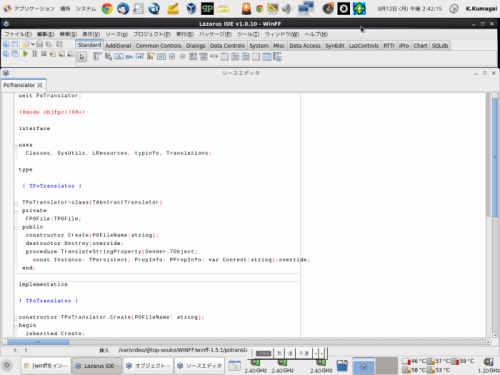Viewport: 500px width, 375px height.
Task: Select the TCheckBox component icon
Action: 172,57
